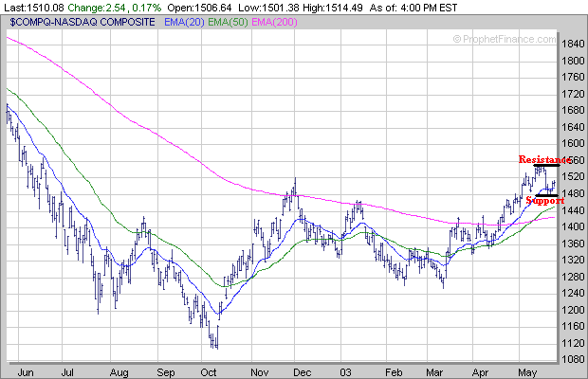Click the 1720 price axis label
Screen dimensions: 588x379
pyautogui.click(x=573, y=94)
